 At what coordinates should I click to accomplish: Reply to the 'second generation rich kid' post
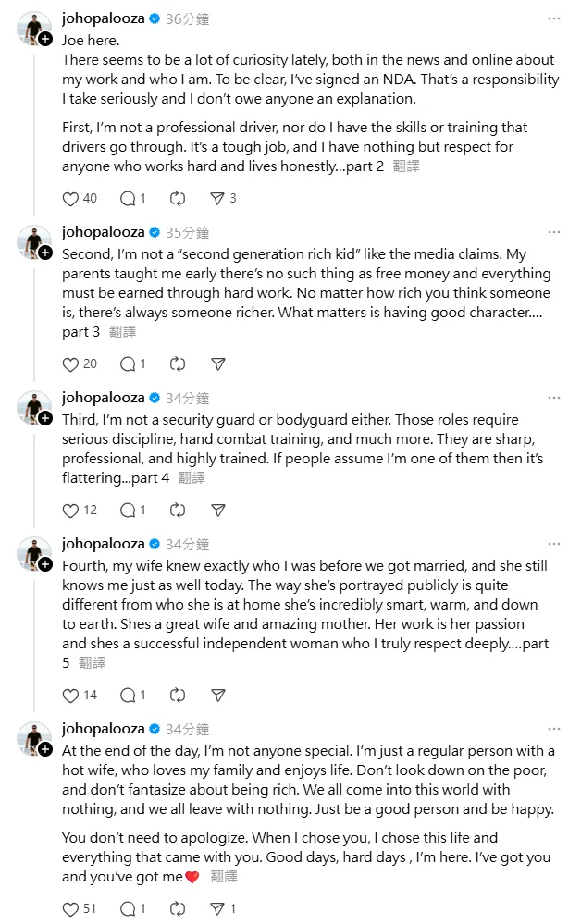129,363
